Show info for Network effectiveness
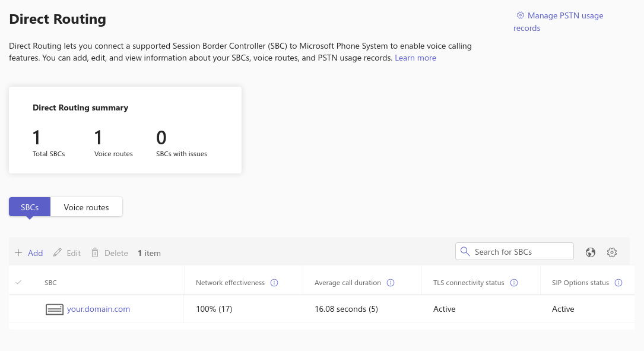 tap(274, 283)
